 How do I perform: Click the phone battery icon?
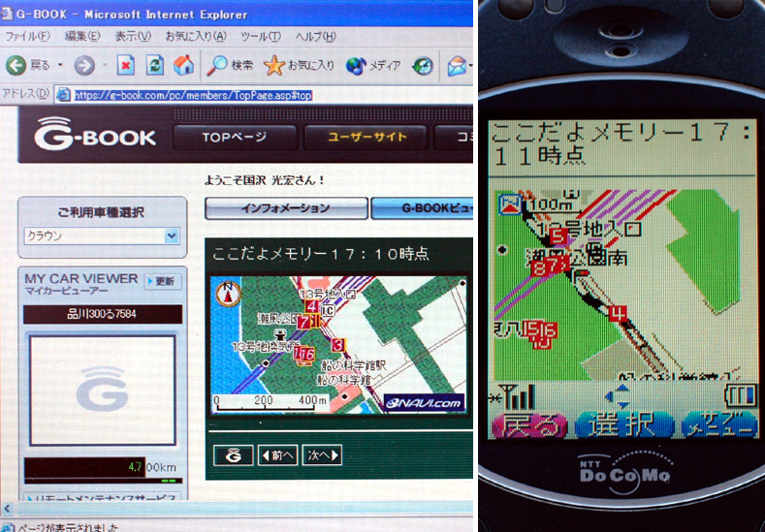740,396
